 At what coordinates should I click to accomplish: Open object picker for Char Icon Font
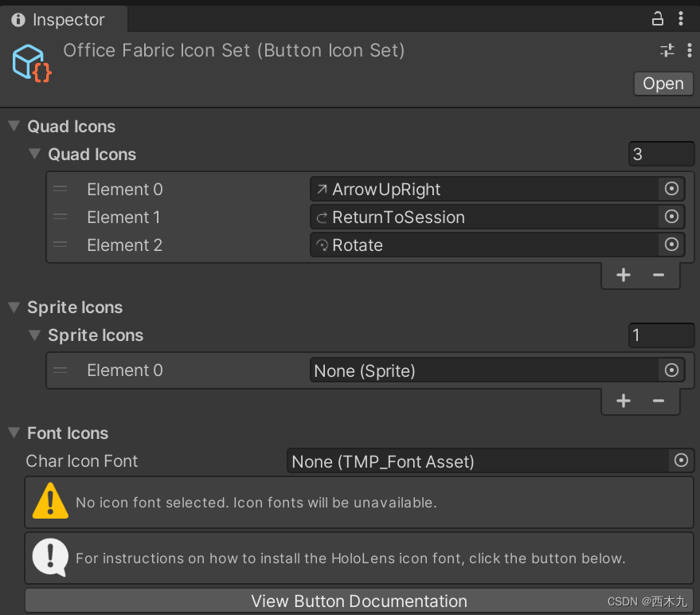click(681, 460)
